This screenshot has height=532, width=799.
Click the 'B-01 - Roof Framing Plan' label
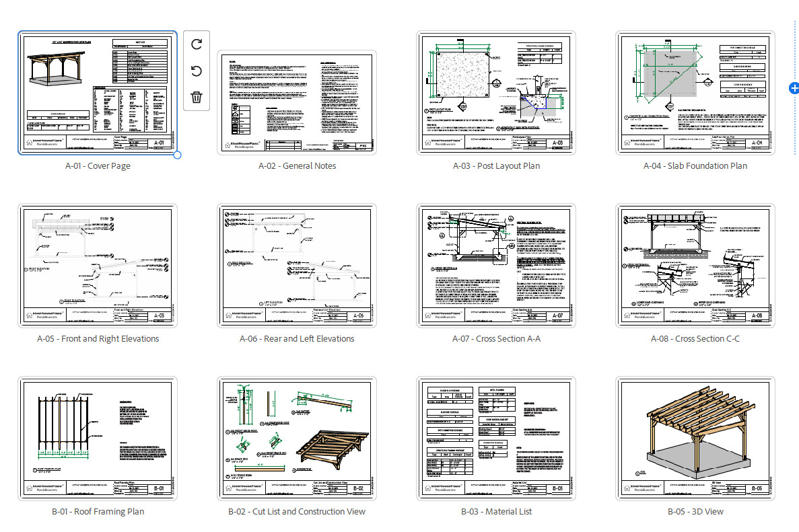tap(98, 512)
